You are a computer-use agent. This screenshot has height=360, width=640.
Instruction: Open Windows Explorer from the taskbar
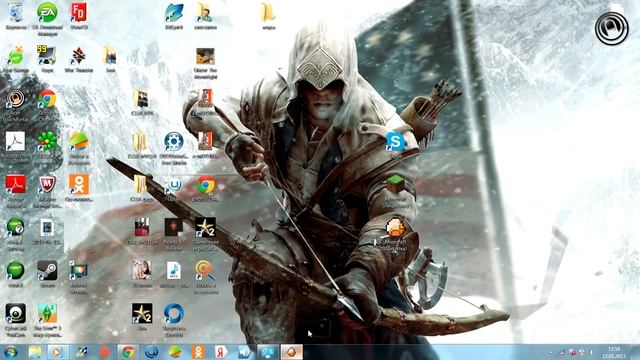click(35, 352)
